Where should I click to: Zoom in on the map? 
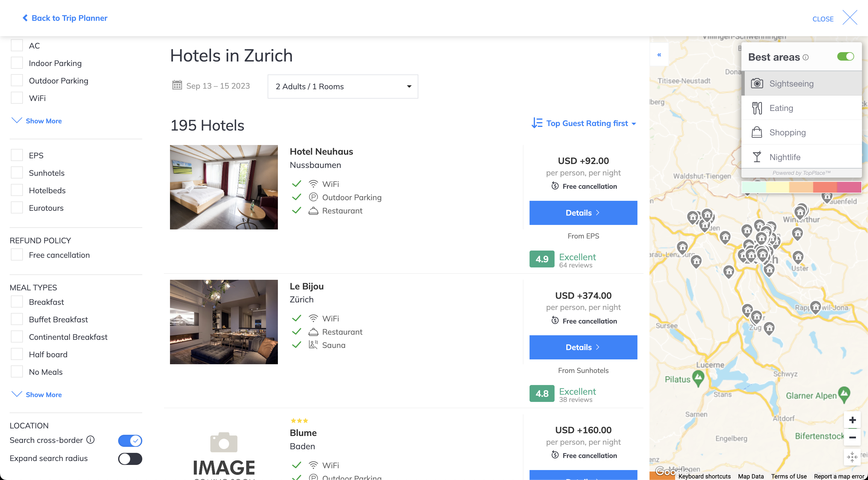(852, 420)
